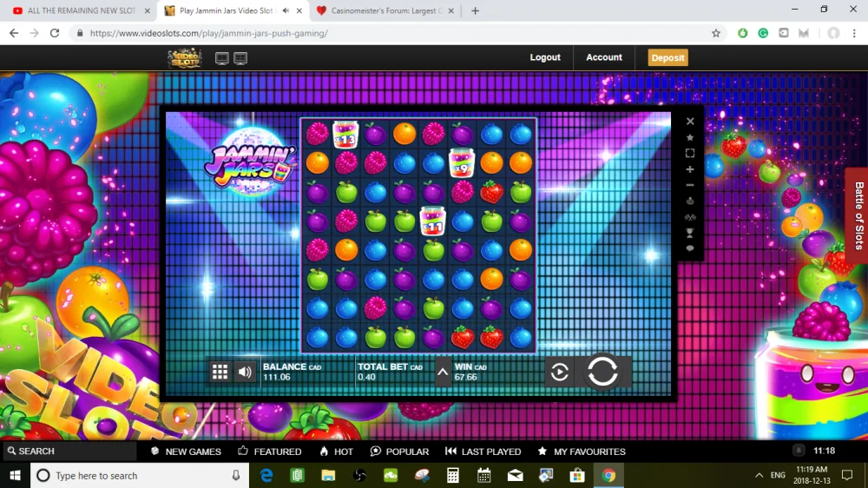Open the Microsoft Store from the taskbar
The width and height of the screenshot is (868, 488).
tap(577, 475)
